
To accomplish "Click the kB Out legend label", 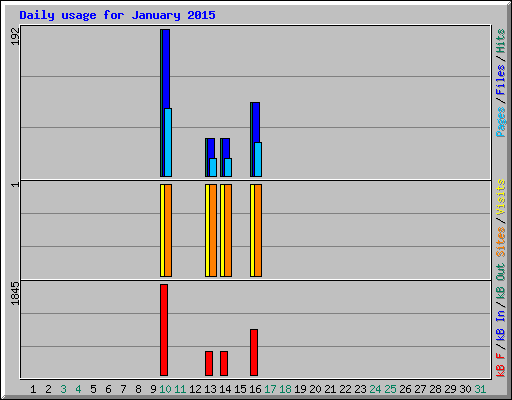I will click(501, 282).
